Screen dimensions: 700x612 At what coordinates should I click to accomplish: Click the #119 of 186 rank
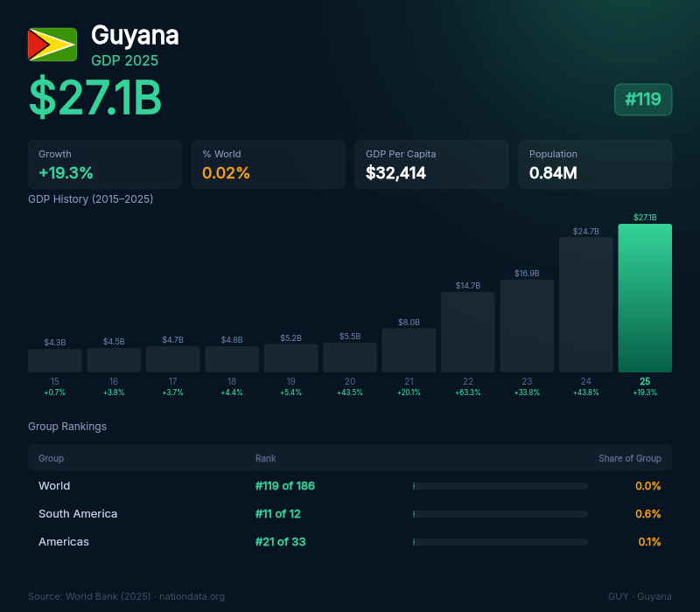[285, 486]
